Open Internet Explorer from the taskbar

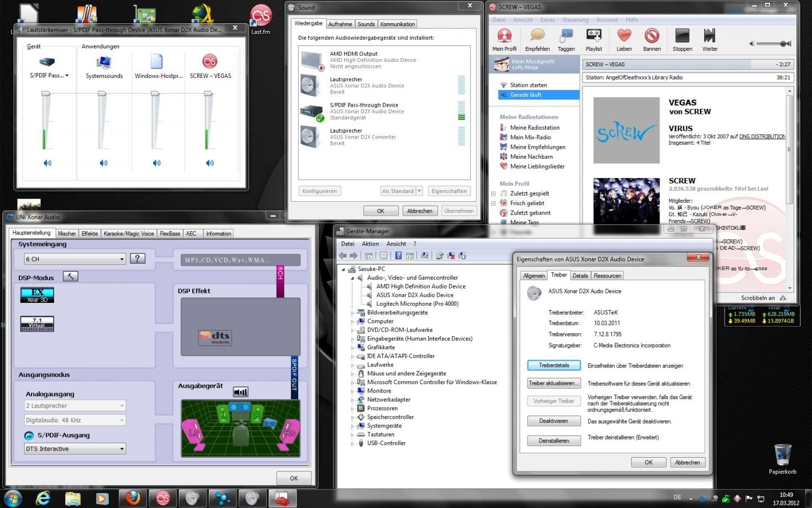[43, 498]
